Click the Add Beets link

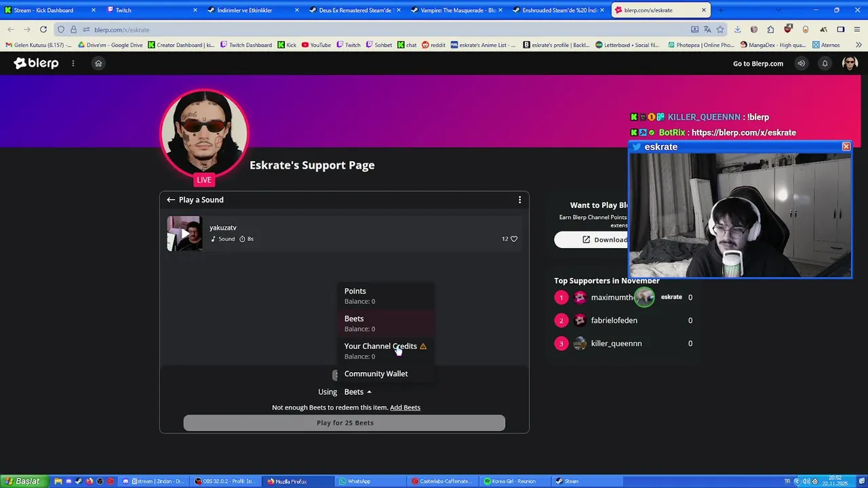pyautogui.click(x=405, y=407)
